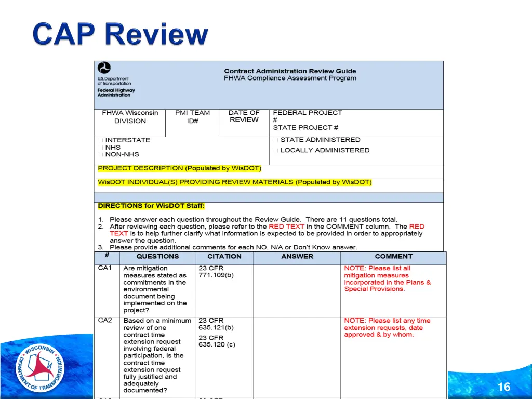Click Federal Highway Administration text
Viewport: 532px width, 399px height.
116,92
